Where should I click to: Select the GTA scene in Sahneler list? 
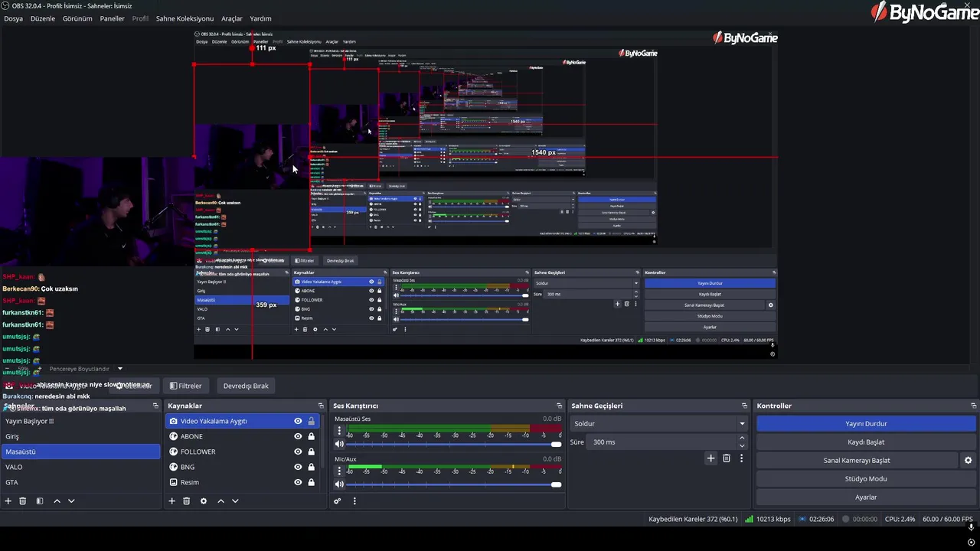[x=80, y=482]
